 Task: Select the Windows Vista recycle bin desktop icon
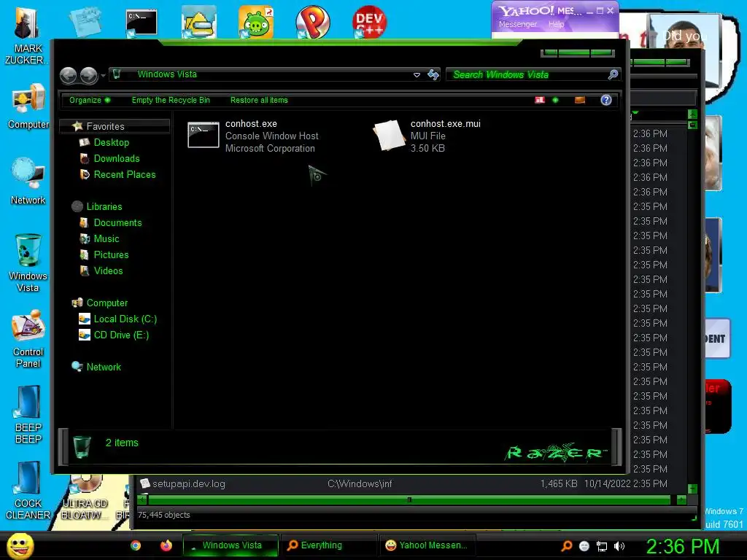[x=28, y=262]
